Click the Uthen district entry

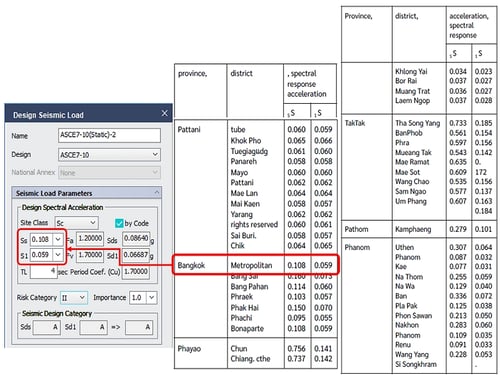point(404,247)
